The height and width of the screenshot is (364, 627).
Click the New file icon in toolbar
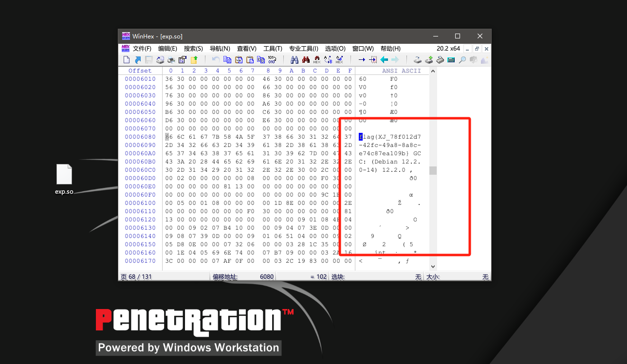[127, 60]
